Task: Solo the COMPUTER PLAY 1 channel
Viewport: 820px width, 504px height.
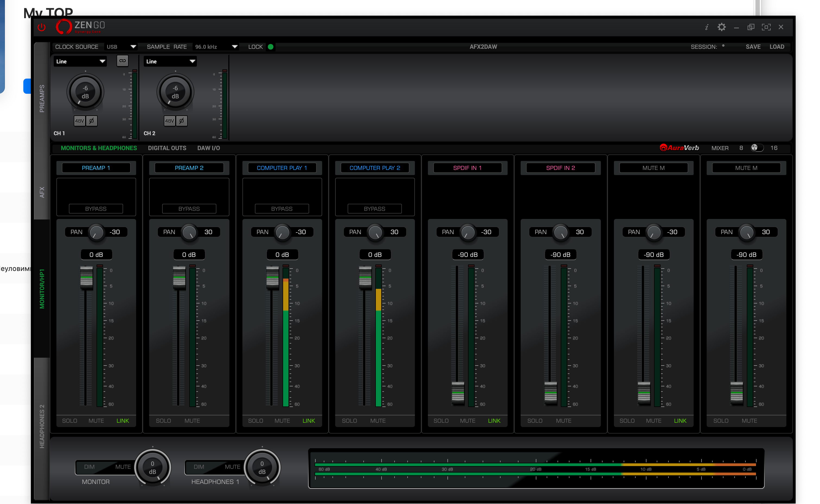Action: click(255, 421)
